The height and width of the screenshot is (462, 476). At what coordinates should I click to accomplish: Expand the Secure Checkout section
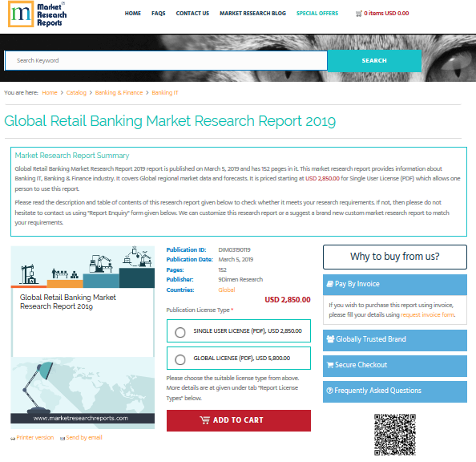(395, 366)
